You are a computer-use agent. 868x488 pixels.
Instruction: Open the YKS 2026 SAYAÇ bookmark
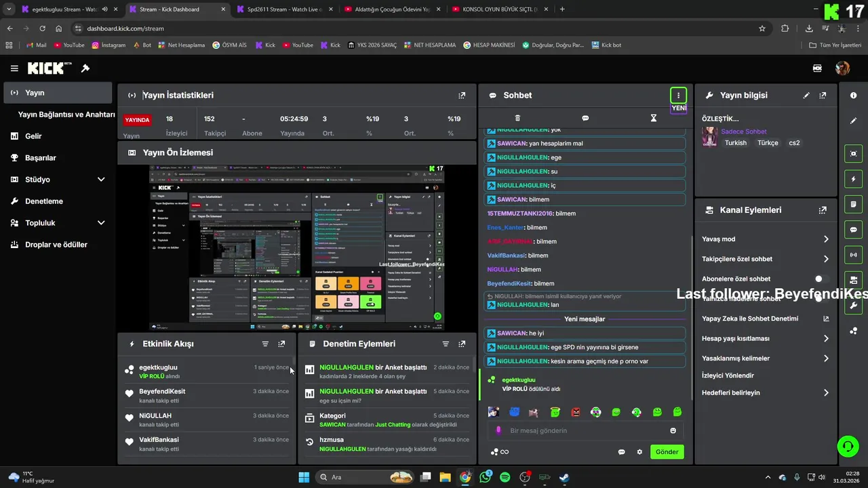point(371,45)
